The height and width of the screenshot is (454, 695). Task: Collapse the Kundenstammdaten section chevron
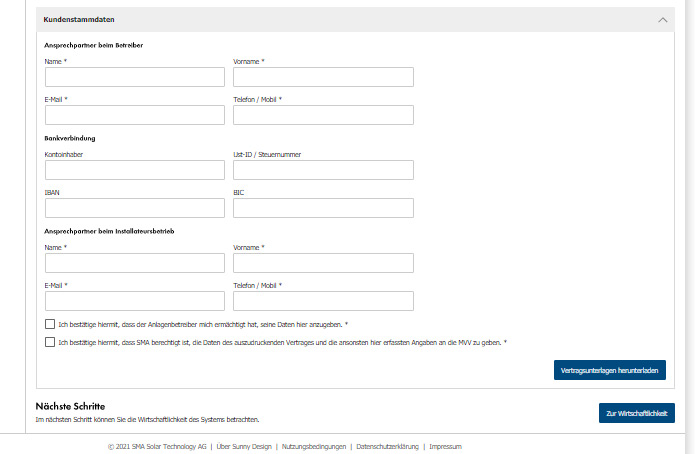click(662, 20)
